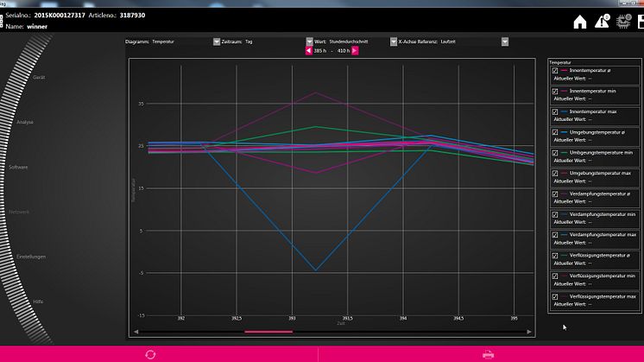This screenshot has width=644, height=362.
Task: Toggle the Verflüssigungstemperatur ø checkbox
Action: click(x=555, y=256)
